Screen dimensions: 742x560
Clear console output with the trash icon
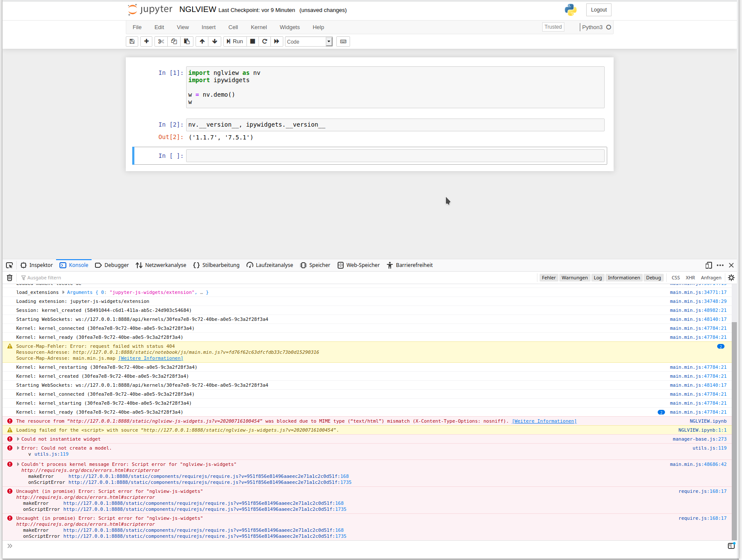9,278
